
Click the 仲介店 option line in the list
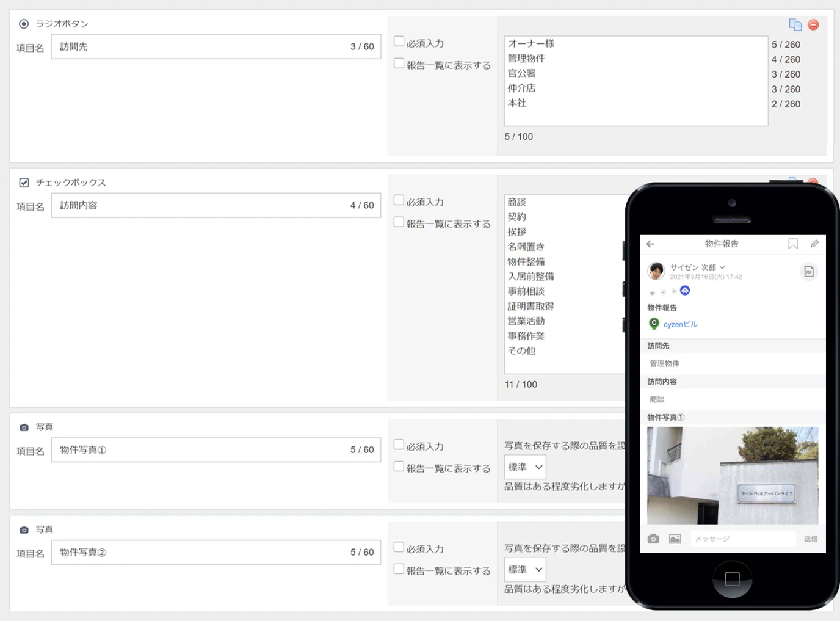[x=521, y=88]
